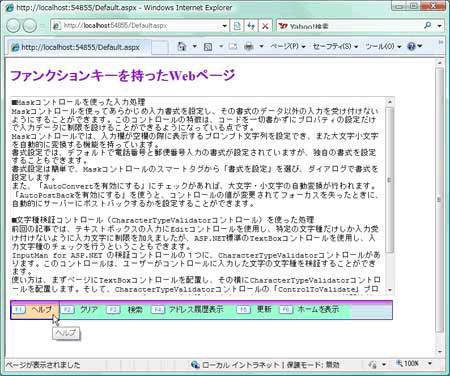Open the recent pages dropdown arrow
The image size is (450, 376).
pyautogui.click(x=42, y=26)
